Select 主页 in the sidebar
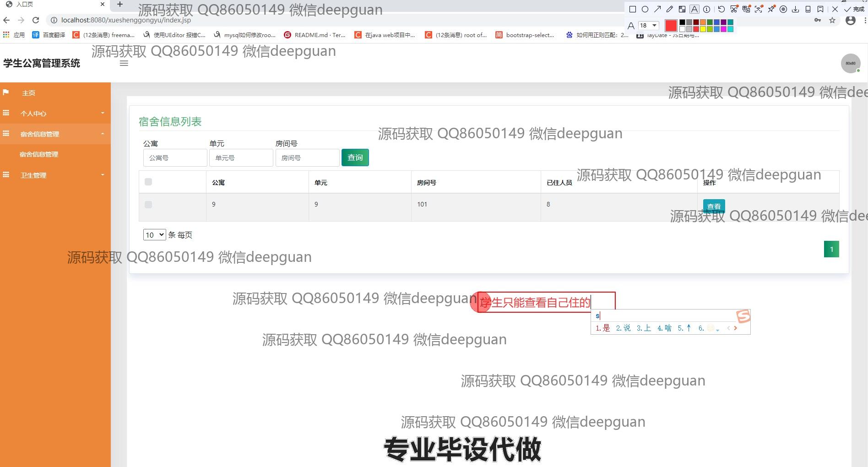Screen dimensions: 868x467 pyautogui.click(x=29, y=92)
